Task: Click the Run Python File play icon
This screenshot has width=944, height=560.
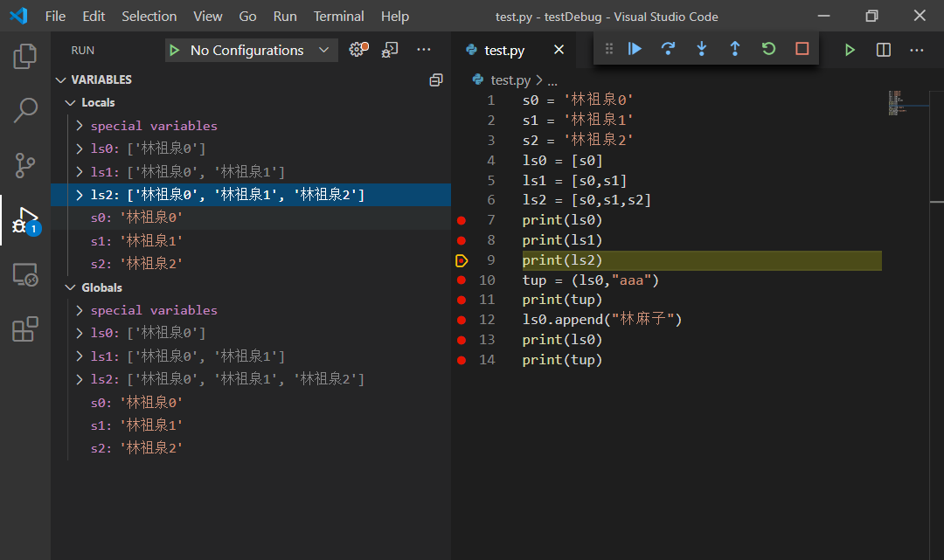Action: (x=850, y=50)
